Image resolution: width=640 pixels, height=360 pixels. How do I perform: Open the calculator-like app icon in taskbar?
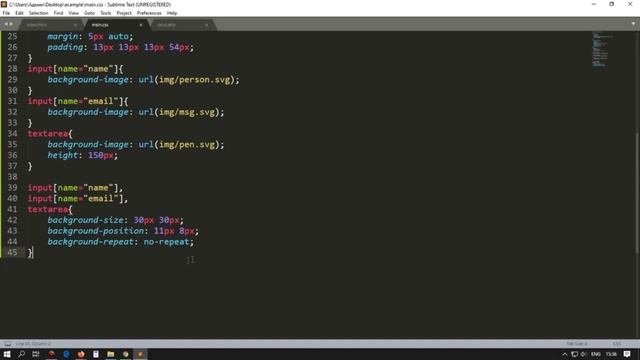point(96,354)
